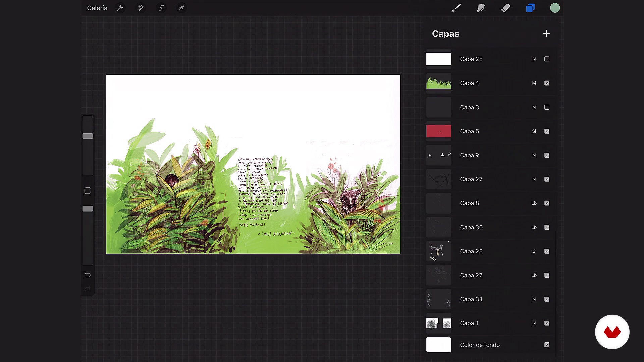
Task: Open blend mode N of Capa 3
Action: coord(534,107)
